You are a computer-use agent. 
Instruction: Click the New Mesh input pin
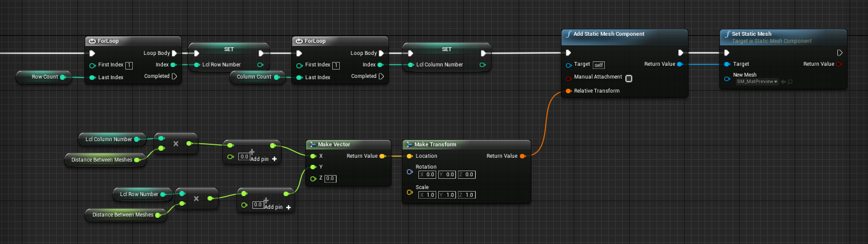(727, 79)
